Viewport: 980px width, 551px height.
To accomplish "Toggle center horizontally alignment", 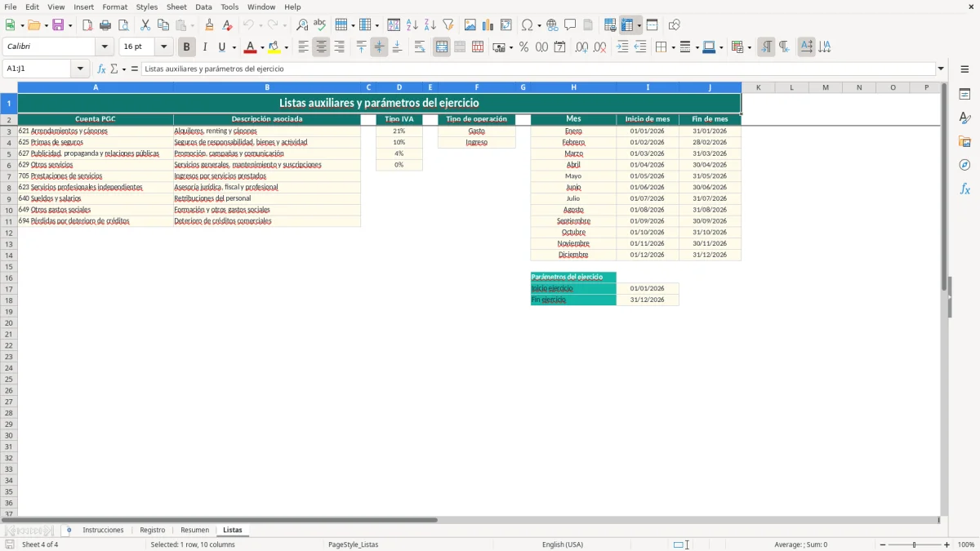I will [x=321, y=47].
